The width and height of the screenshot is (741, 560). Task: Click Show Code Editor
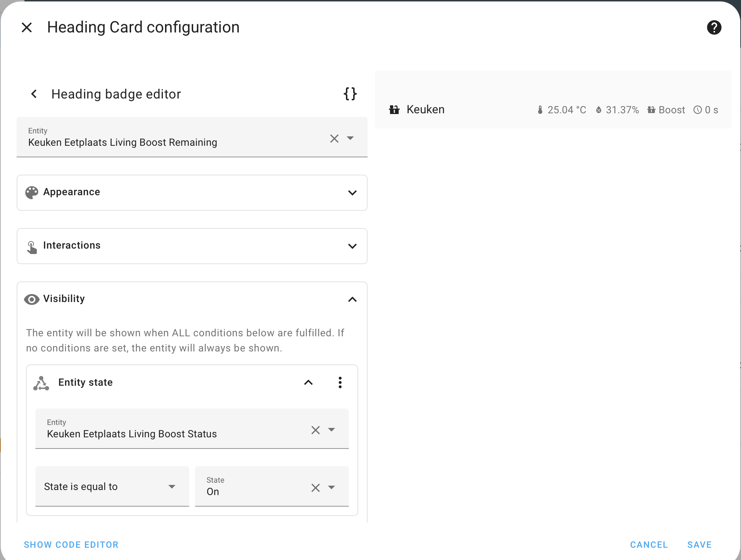71,544
